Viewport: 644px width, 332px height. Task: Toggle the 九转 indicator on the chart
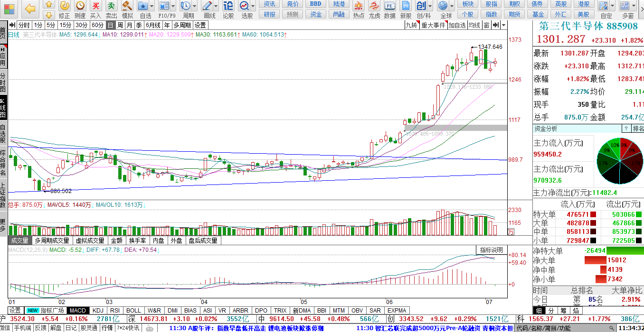(x=411, y=25)
